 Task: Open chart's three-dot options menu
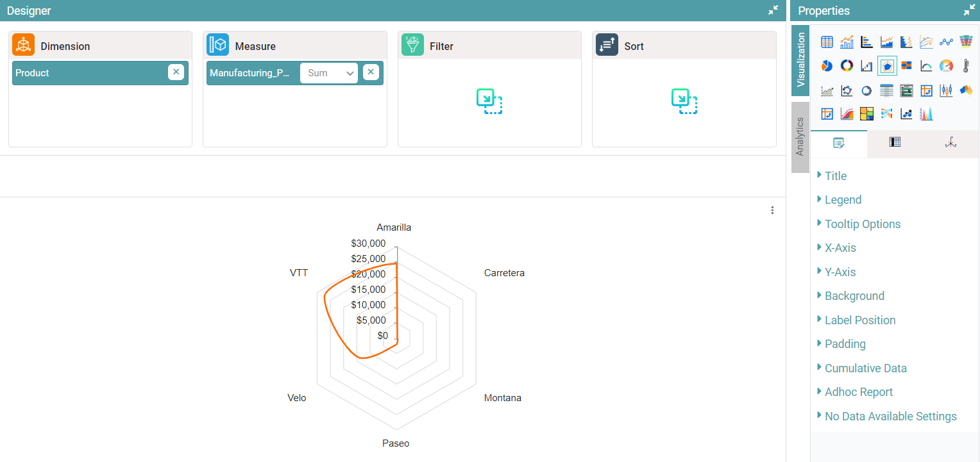(x=772, y=210)
